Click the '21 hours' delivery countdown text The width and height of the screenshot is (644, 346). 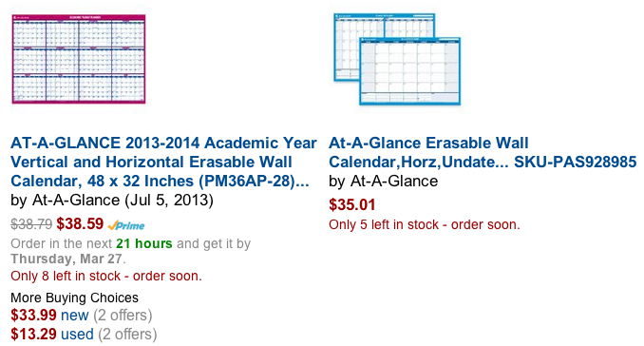[x=144, y=243]
